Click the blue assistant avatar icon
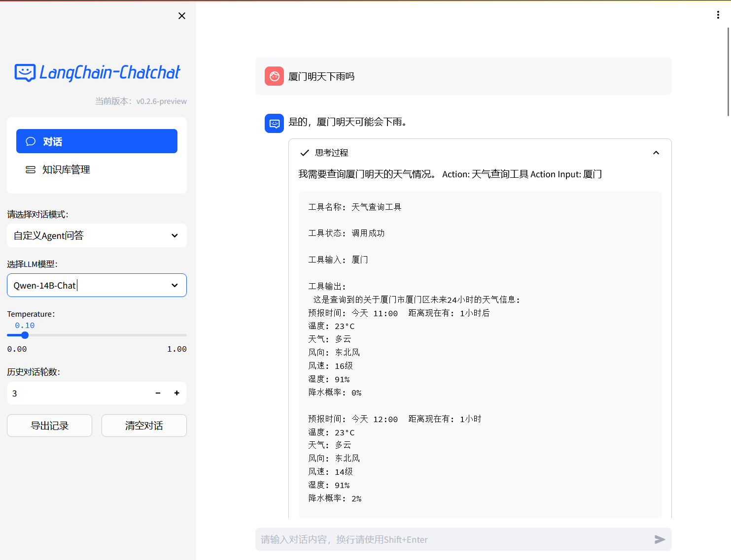The image size is (731, 560). point(274,123)
